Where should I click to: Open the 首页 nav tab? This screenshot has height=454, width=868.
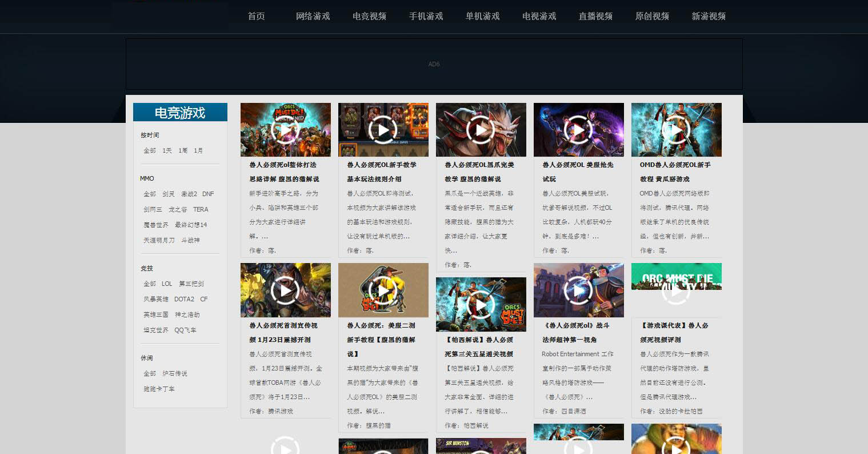(x=256, y=16)
